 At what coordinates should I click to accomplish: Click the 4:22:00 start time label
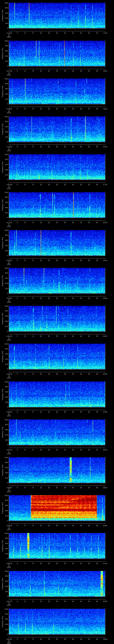click(9, 260)
